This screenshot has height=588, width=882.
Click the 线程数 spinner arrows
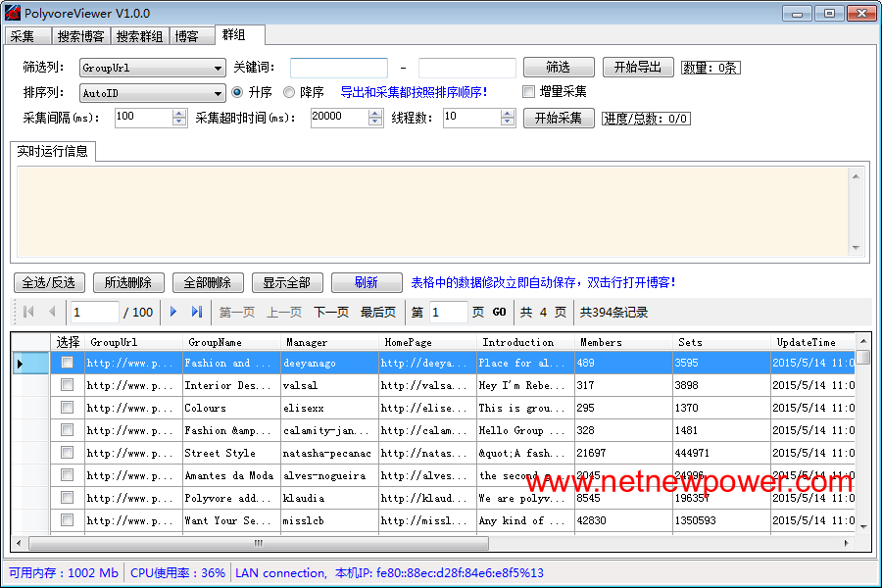click(508, 118)
